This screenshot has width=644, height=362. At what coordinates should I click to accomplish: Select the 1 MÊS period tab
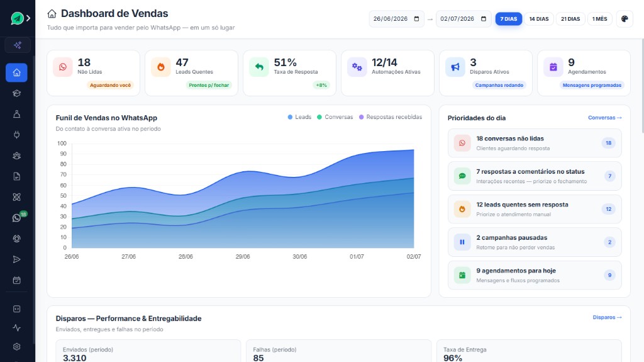coord(599,19)
